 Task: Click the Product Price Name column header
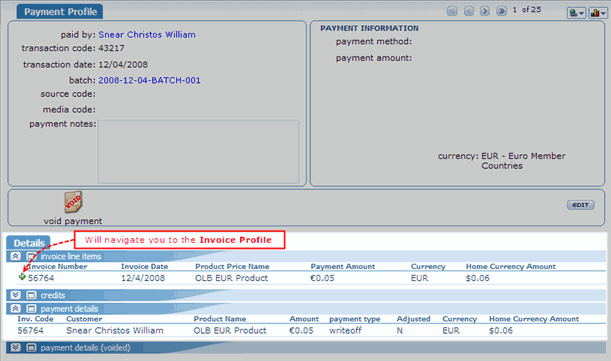(232, 267)
